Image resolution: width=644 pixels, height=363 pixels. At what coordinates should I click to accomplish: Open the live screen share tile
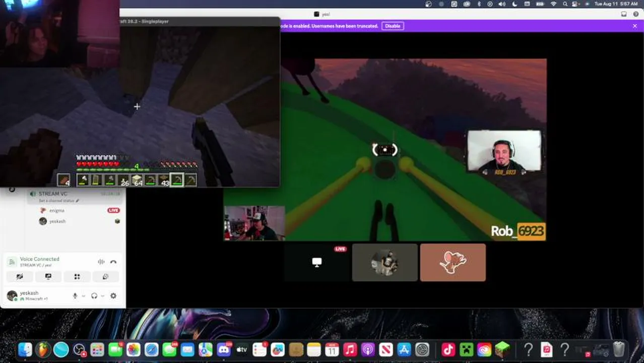coord(317,262)
